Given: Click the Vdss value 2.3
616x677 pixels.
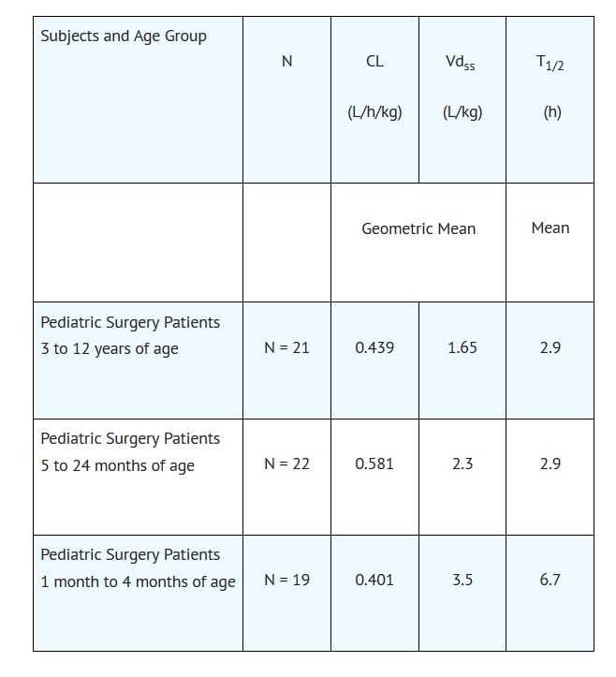Looking at the screenshot, I should [x=462, y=464].
